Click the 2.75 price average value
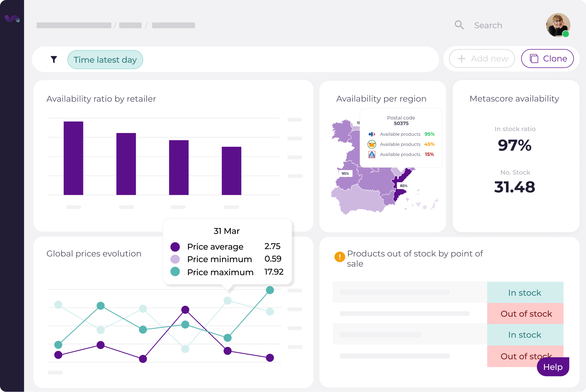Screen dimensions: 586x392 pyautogui.click(x=272, y=246)
